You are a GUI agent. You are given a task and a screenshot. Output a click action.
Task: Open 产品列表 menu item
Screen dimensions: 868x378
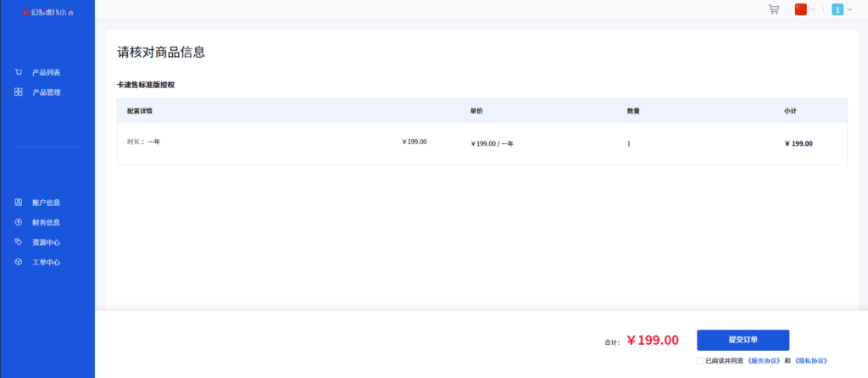coord(47,73)
